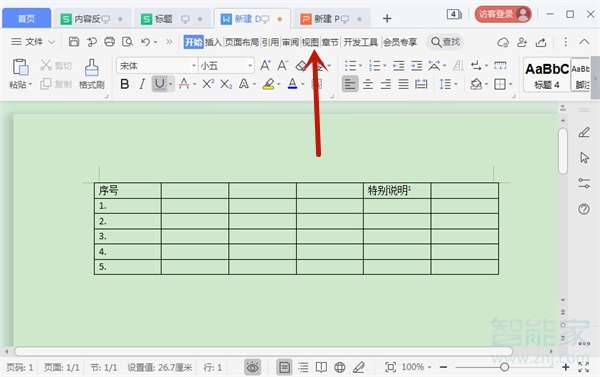This screenshot has height=377, width=600.
Task: Apply superscript X² formatting
Action: tap(208, 84)
